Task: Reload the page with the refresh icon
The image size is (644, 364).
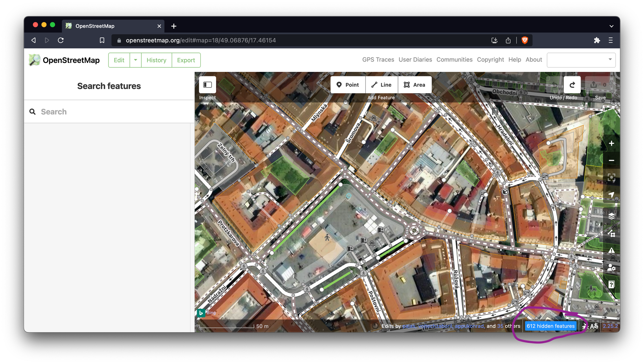Action: coord(61,40)
